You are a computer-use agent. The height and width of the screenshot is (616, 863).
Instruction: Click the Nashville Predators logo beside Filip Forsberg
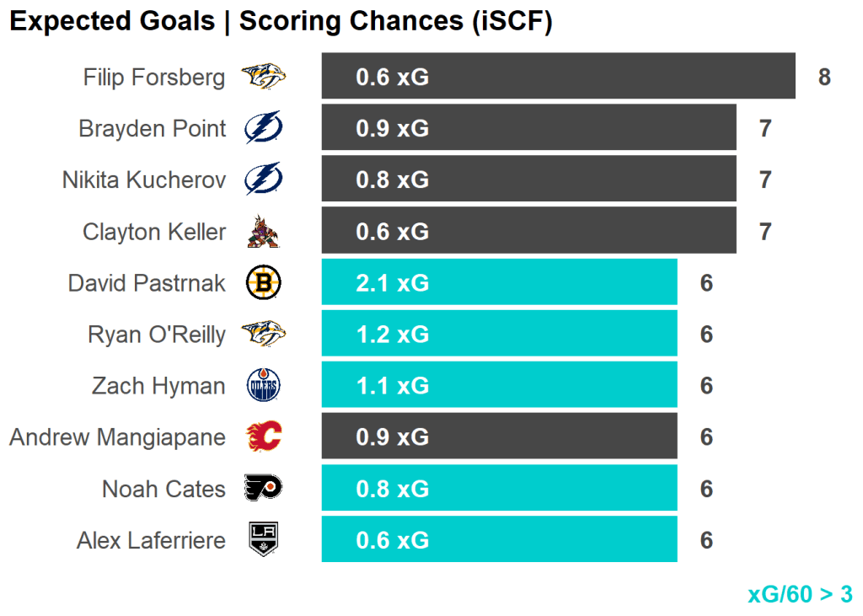coord(263,78)
